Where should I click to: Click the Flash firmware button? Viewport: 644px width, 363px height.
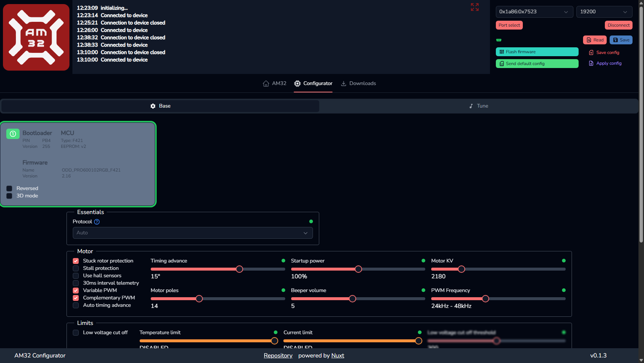[537, 52]
